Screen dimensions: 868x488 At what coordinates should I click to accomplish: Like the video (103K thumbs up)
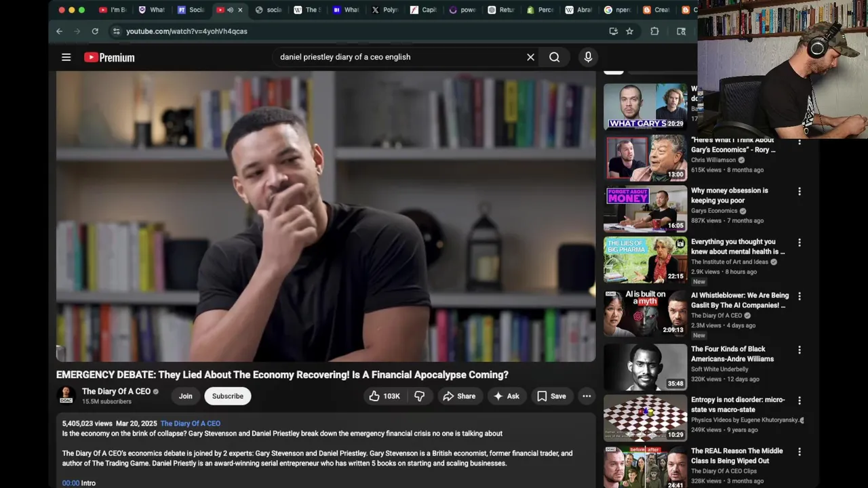[x=384, y=396]
